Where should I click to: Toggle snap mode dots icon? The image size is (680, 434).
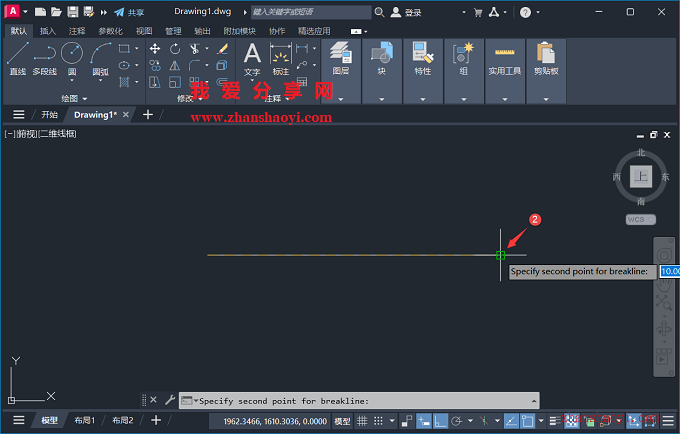[378, 421]
